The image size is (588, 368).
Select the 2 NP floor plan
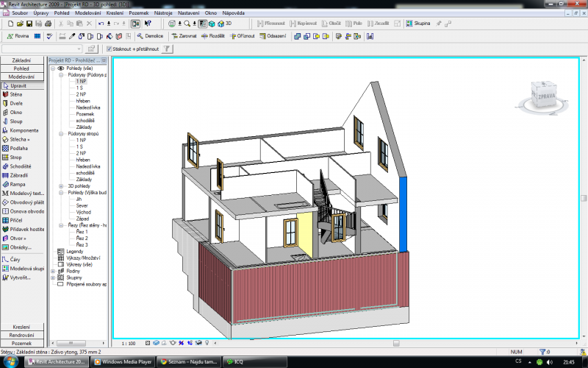click(x=80, y=94)
